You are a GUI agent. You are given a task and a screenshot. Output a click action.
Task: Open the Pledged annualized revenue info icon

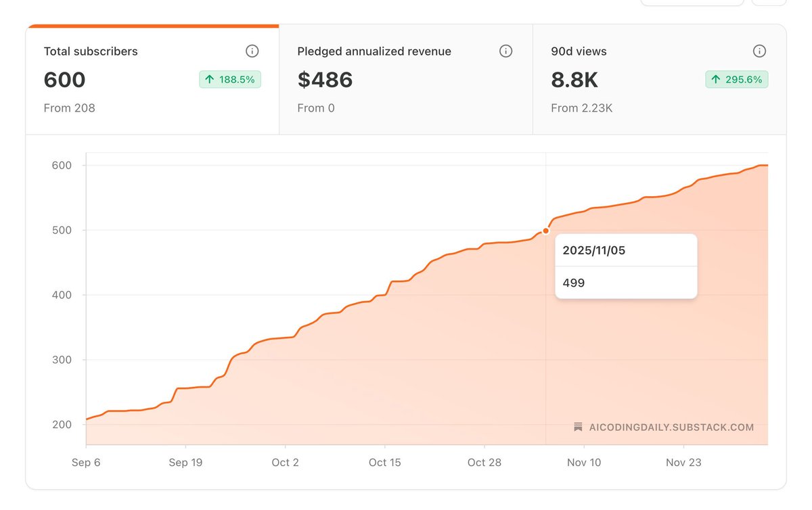click(505, 51)
